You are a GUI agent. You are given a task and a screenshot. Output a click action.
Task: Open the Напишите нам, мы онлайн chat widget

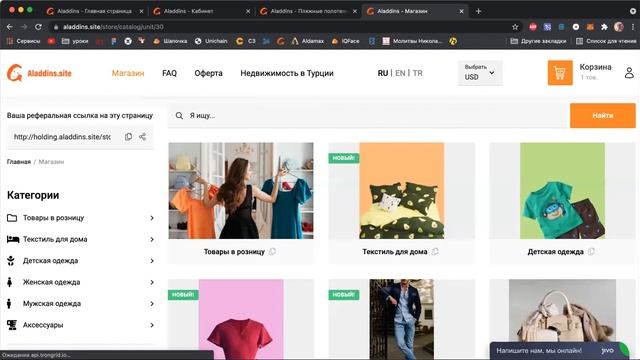click(x=559, y=350)
